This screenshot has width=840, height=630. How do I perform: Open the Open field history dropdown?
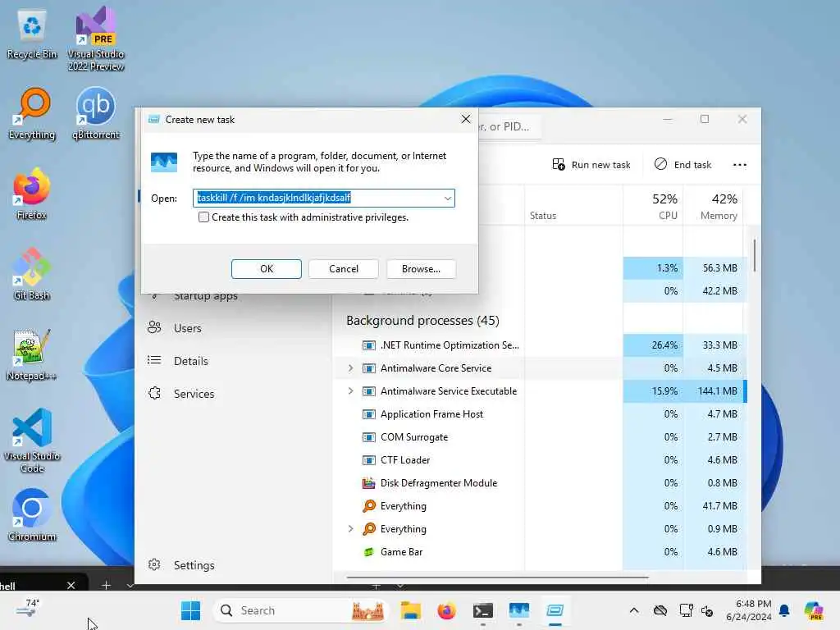click(x=447, y=199)
